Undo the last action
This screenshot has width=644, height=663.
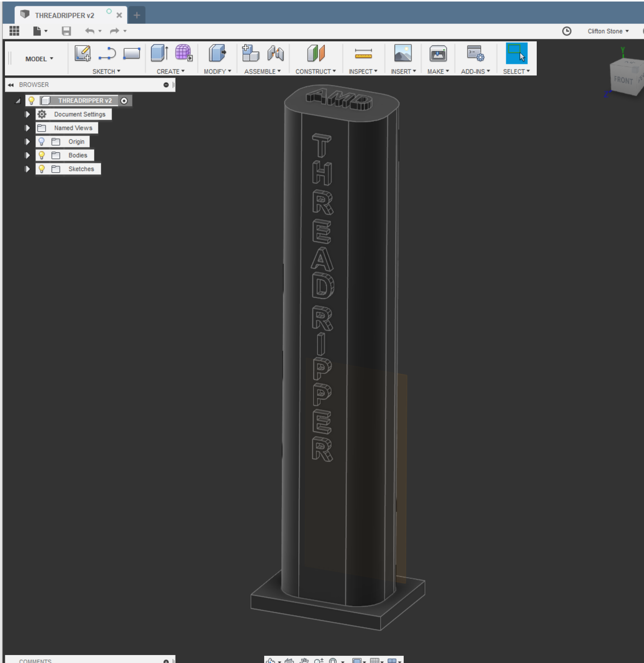(89, 31)
